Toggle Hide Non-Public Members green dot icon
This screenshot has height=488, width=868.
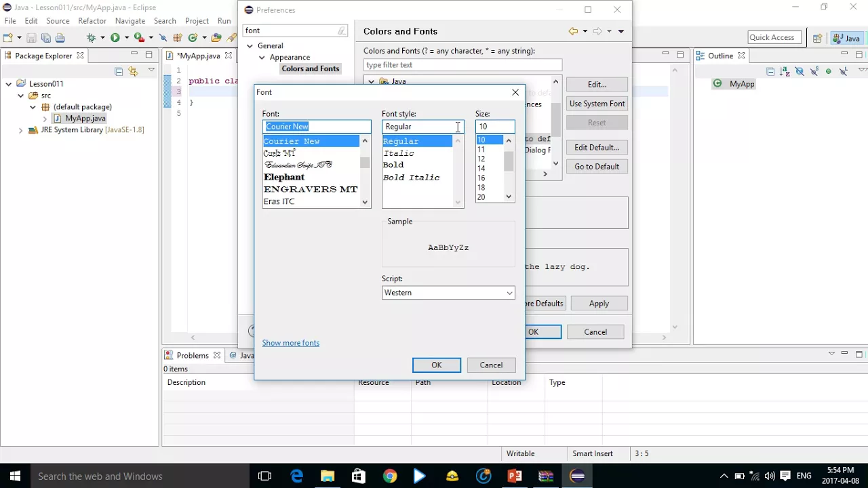[x=829, y=71]
